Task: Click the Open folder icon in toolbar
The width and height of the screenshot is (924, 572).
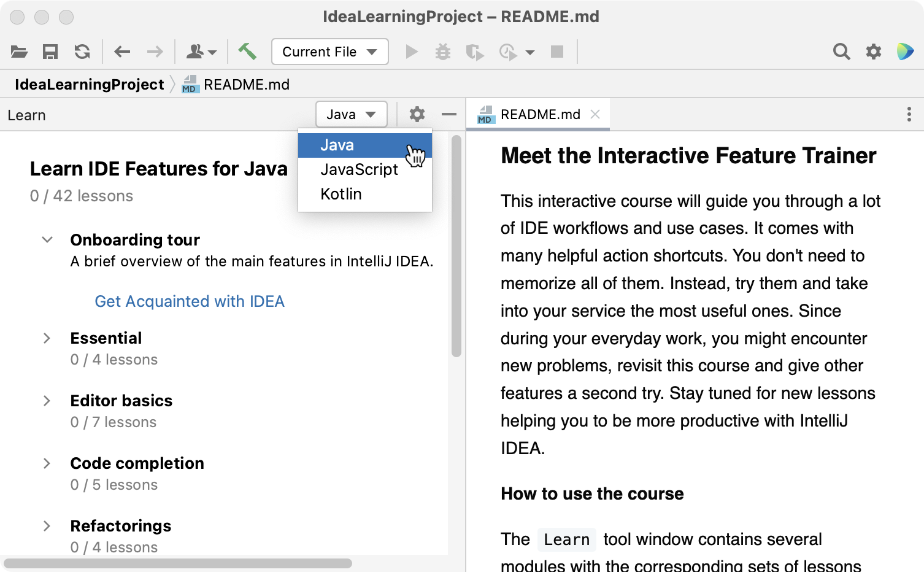Action: [20, 52]
